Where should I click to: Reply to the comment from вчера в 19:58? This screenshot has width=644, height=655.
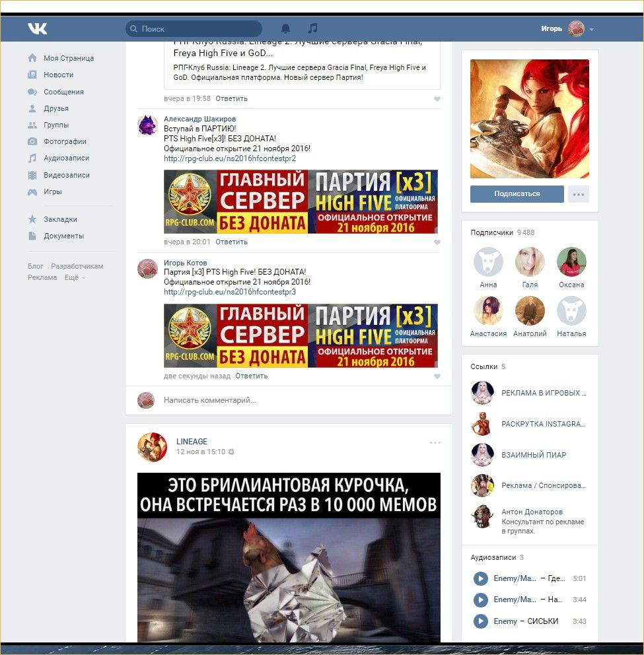point(232,98)
